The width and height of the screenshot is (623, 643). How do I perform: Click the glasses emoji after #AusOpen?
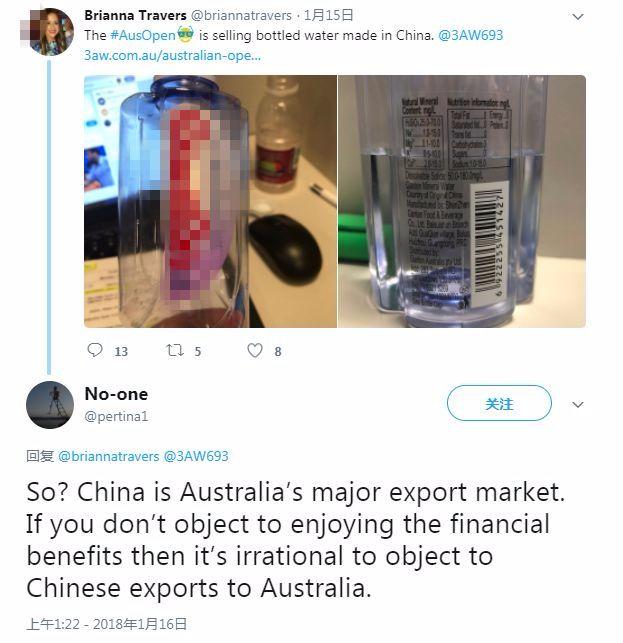click(185, 34)
